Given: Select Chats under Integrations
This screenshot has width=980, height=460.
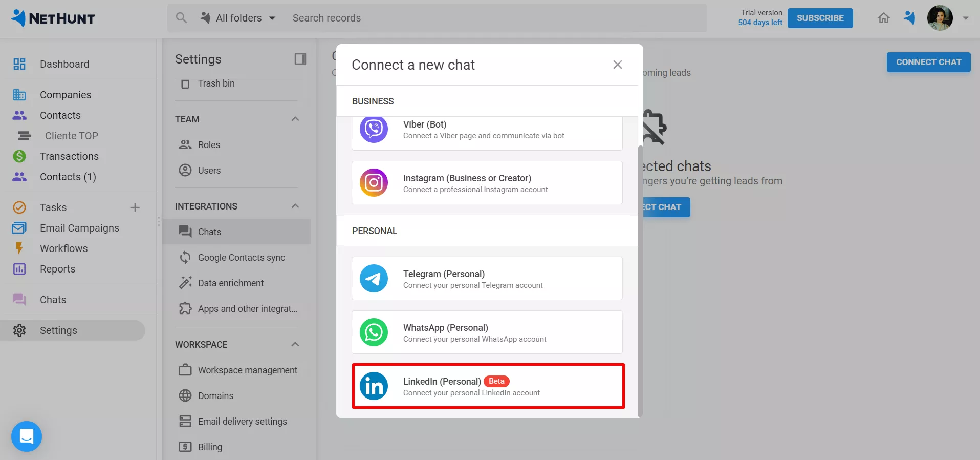Looking at the screenshot, I should click(236, 232).
